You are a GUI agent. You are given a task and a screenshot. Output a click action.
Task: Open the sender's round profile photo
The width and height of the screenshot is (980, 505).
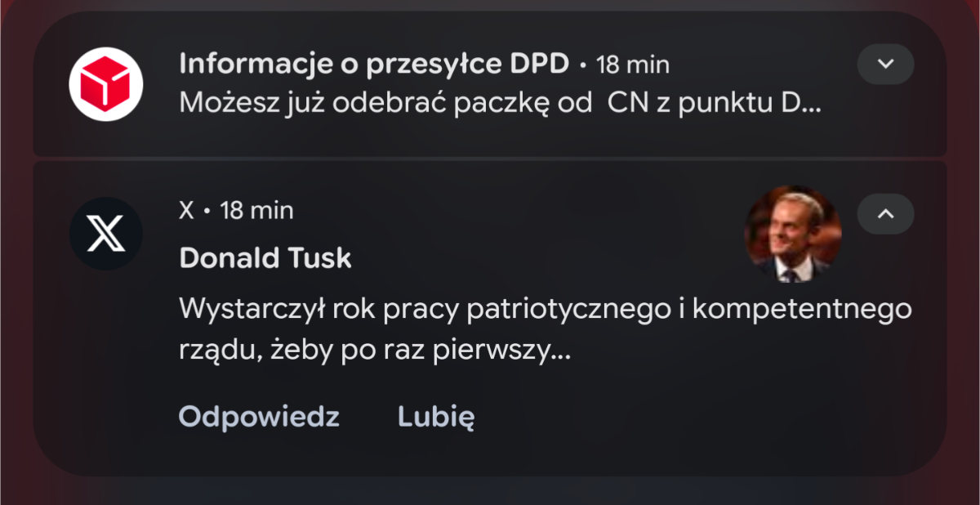(x=793, y=234)
